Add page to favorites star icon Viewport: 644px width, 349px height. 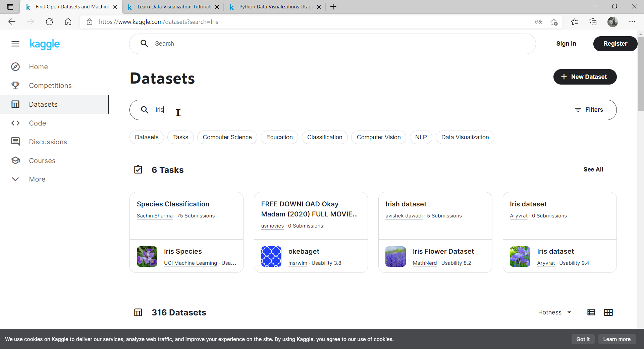(554, 22)
